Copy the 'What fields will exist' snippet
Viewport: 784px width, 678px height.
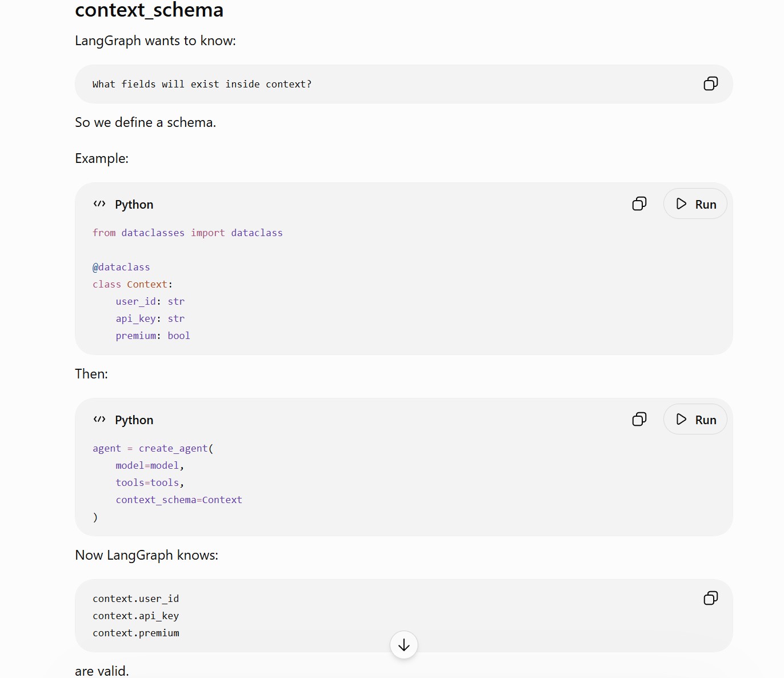710,83
